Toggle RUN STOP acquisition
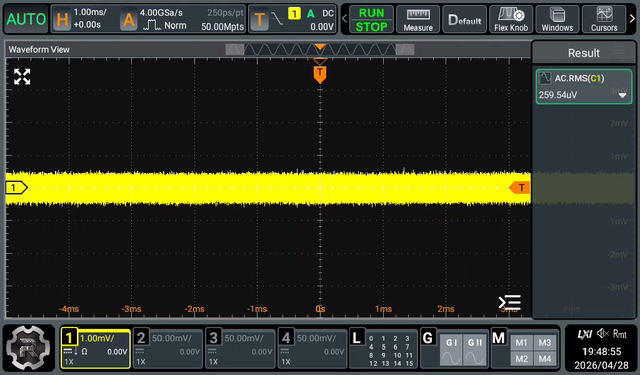640x375 pixels. [371, 19]
